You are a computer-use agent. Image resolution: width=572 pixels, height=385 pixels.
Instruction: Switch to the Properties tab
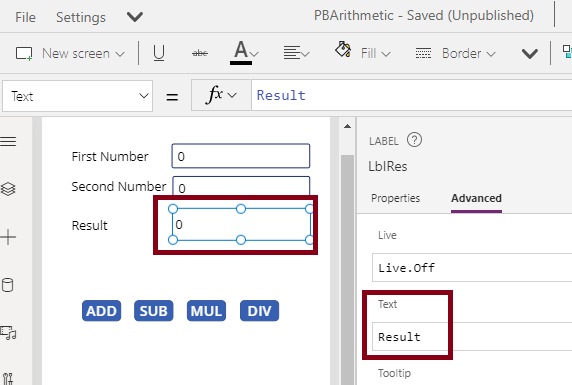click(395, 198)
